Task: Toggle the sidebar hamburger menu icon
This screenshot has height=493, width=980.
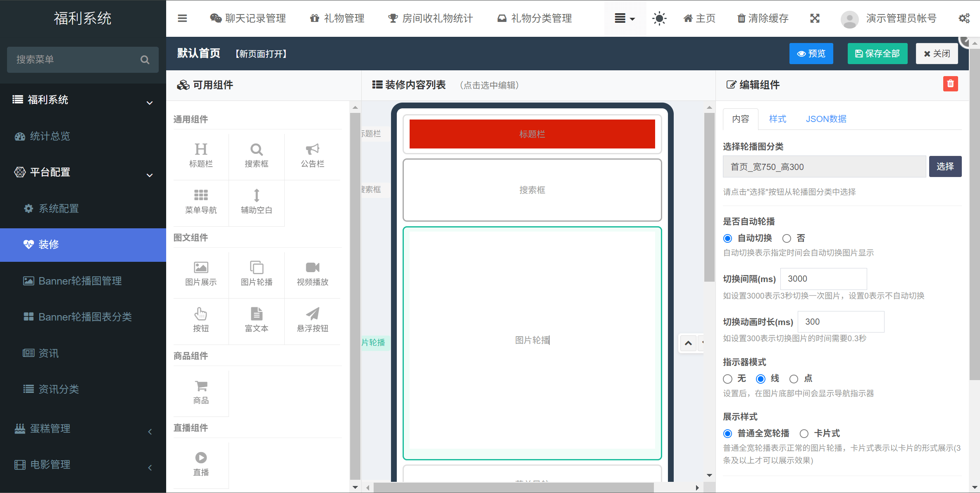Action: (182, 19)
